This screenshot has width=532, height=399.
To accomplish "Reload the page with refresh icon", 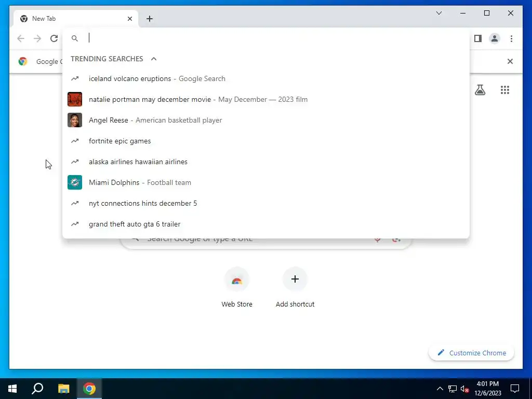I will tap(54, 38).
